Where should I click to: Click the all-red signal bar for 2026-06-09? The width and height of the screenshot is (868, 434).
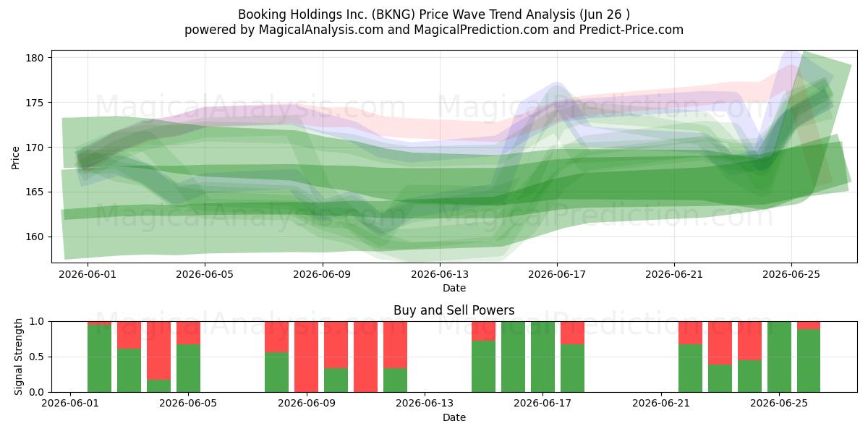pyautogui.click(x=307, y=357)
